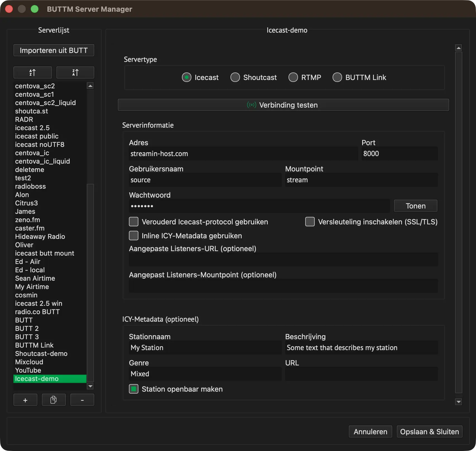Click Annuleren to cancel
The image size is (476, 451).
371,432
